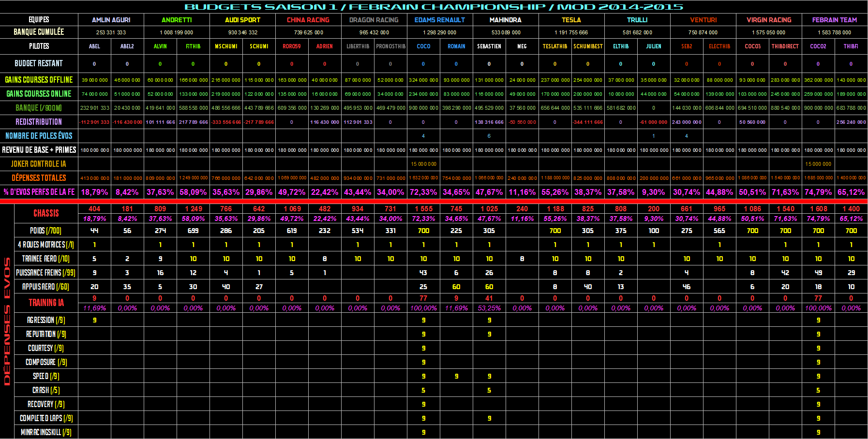Click the AMLIN AGURI team header

(x=111, y=20)
